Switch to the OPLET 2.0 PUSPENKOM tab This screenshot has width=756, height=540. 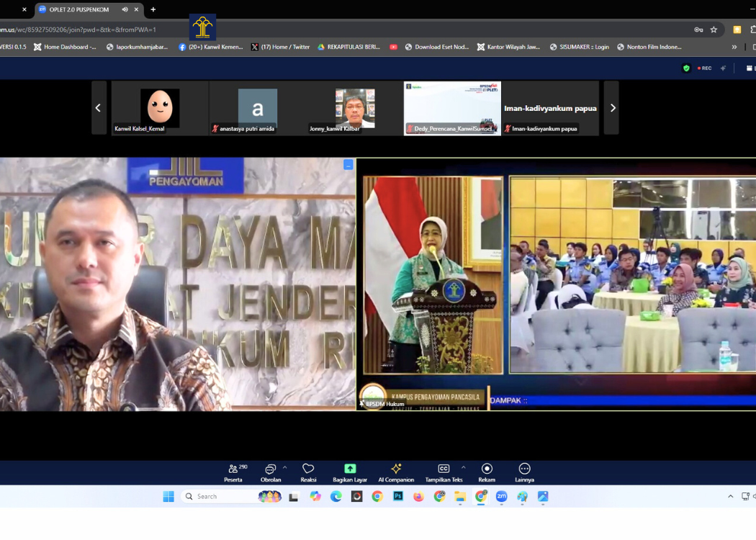tap(79, 9)
